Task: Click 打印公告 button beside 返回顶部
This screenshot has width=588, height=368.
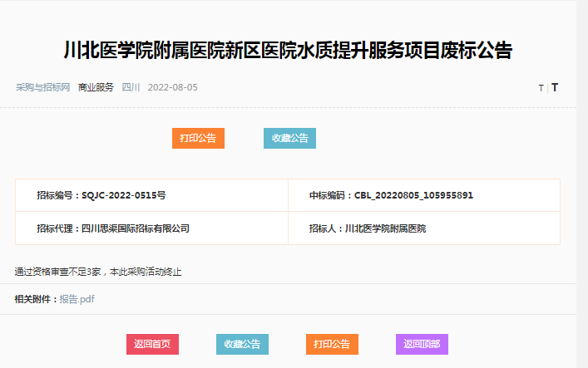Action: (x=332, y=344)
